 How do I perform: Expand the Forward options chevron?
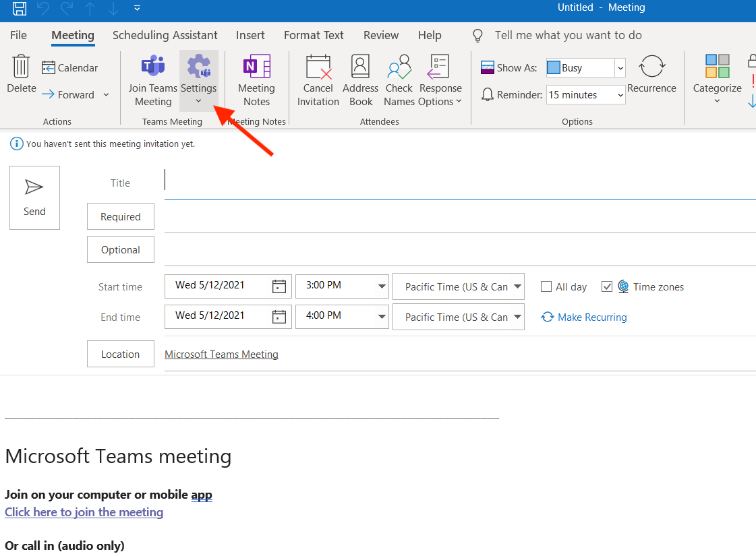coord(106,94)
